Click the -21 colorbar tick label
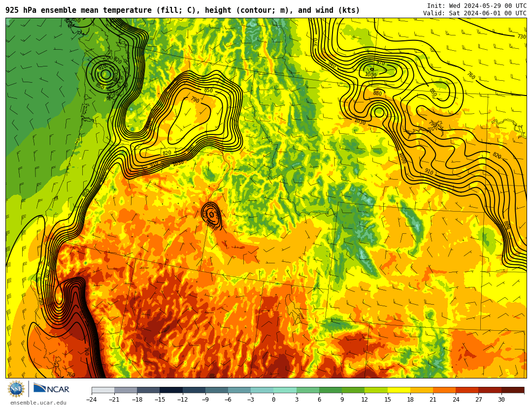 tap(114, 400)
